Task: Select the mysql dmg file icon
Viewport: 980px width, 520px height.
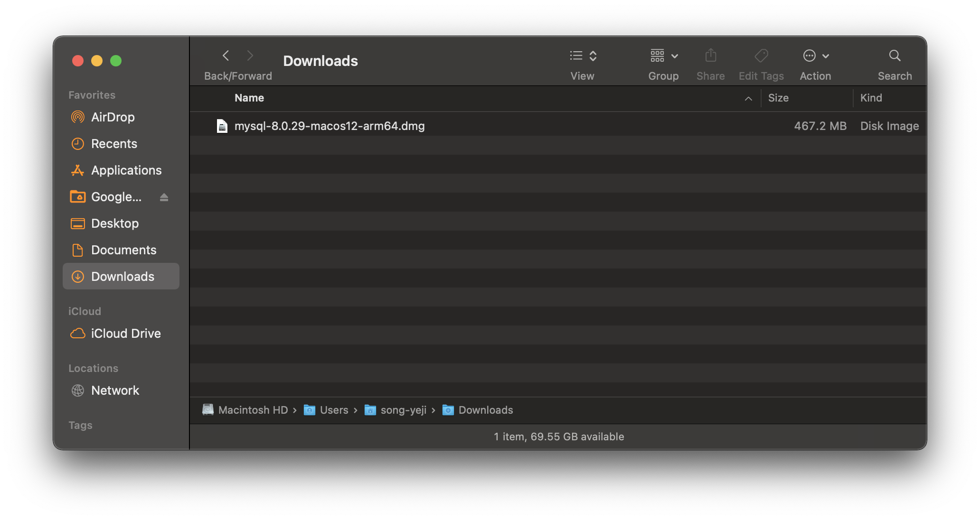Action: pyautogui.click(x=222, y=126)
